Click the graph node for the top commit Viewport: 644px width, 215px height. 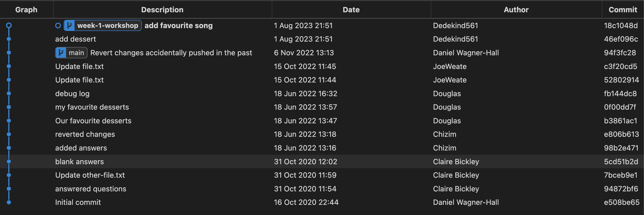pos(9,26)
